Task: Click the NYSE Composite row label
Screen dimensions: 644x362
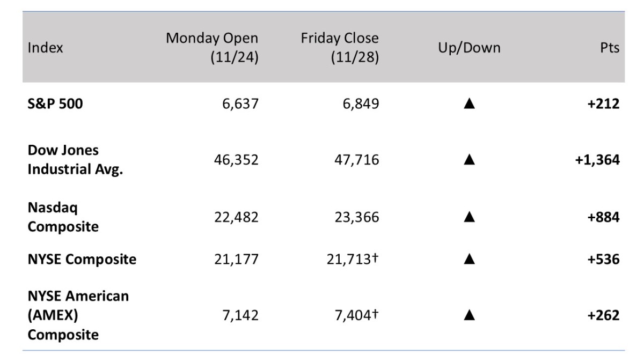Action: tap(82, 260)
